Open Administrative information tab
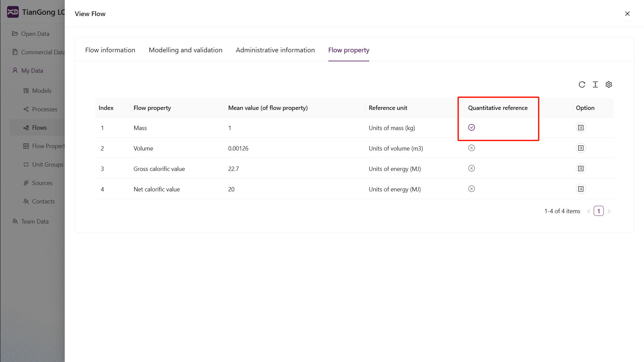Screen dimensions: 644x362 coord(275,50)
